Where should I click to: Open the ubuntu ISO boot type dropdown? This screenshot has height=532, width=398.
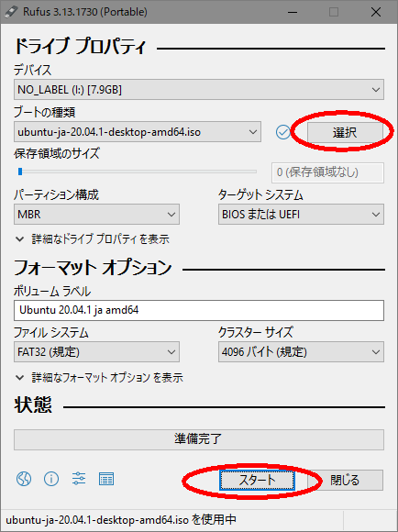tap(138, 132)
